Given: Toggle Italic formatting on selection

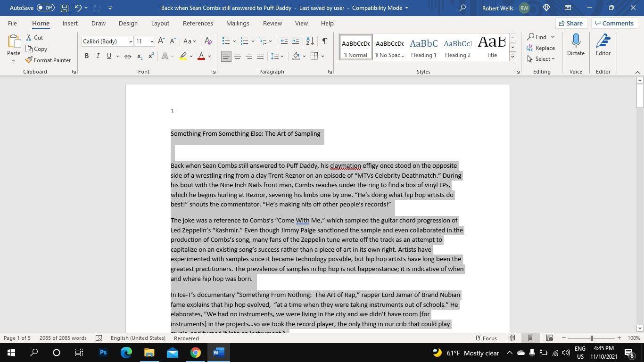Looking at the screenshot, I should pyautogui.click(x=98, y=56).
